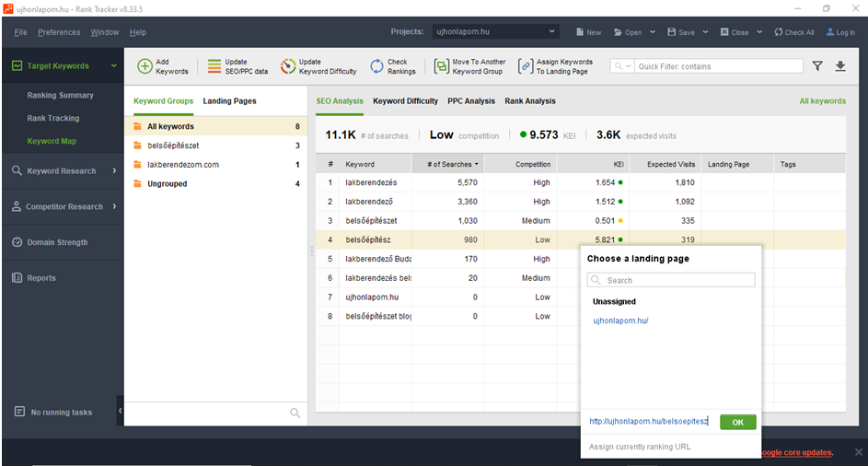Image resolution: width=868 pixels, height=466 pixels.
Task: Open the Keyword Map view
Action: tap(52, 141)
